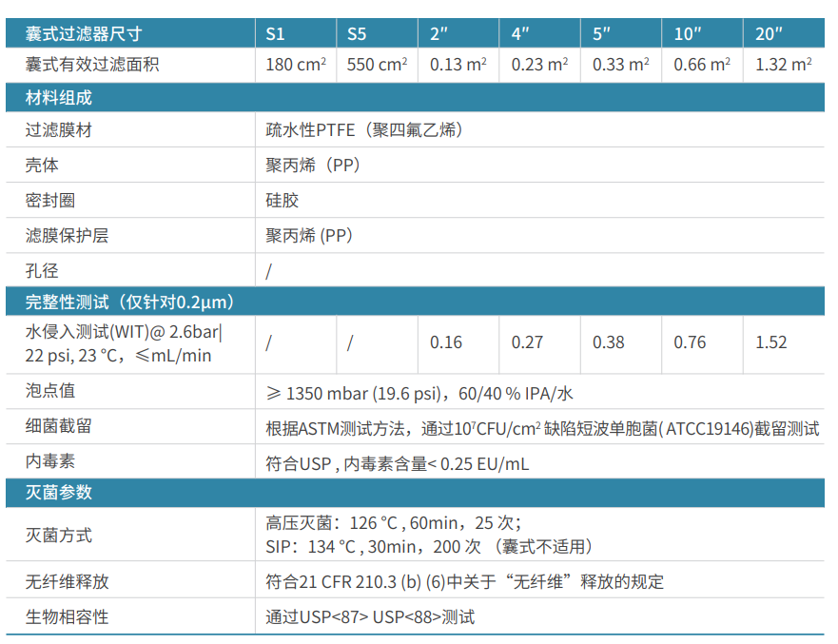This screenshot has width=838, height=644.
Task: Select the 灭菌参数 section header
Action: point(59,493)
